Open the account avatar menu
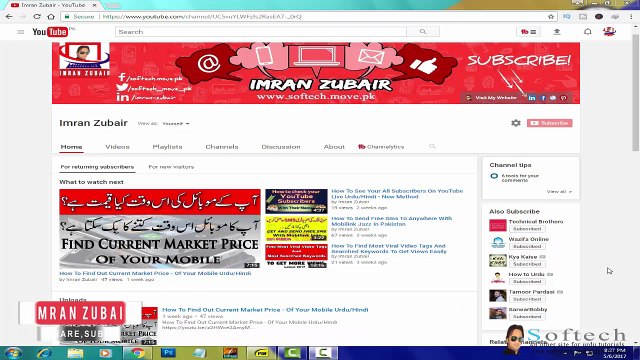640x360 pixels. (x=609, y=32)
